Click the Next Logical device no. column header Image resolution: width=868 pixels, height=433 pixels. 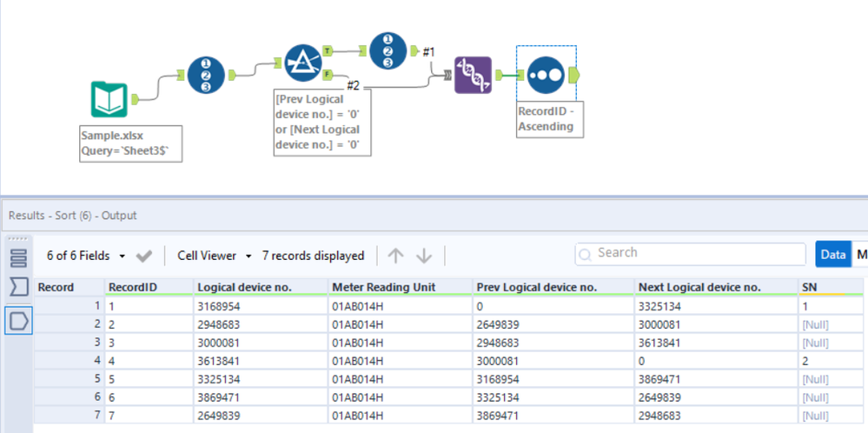716,288
